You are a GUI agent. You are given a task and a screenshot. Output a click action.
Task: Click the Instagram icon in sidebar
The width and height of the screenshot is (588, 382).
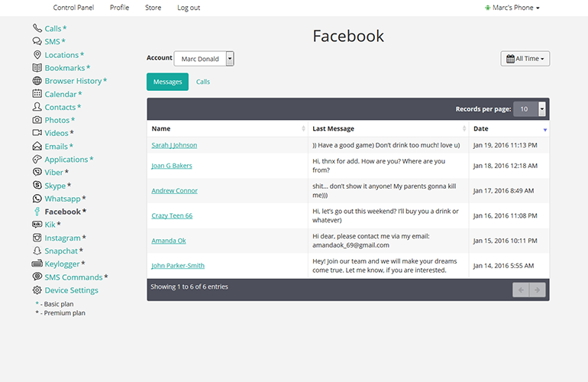tap(37, 238)
